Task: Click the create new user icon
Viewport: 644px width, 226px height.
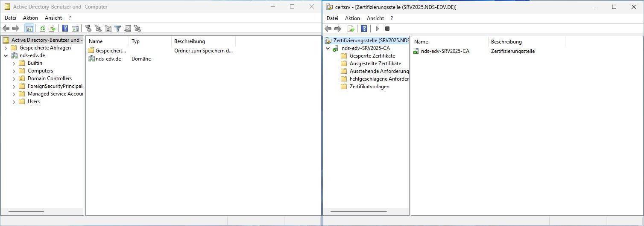Action: [x=88, y=29]
